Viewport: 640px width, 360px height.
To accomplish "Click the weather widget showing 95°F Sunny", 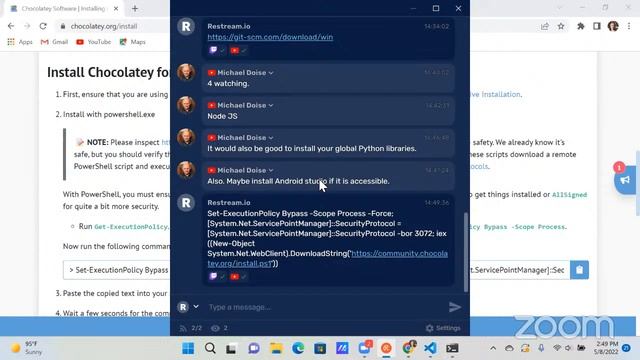I will pos(27,348).
